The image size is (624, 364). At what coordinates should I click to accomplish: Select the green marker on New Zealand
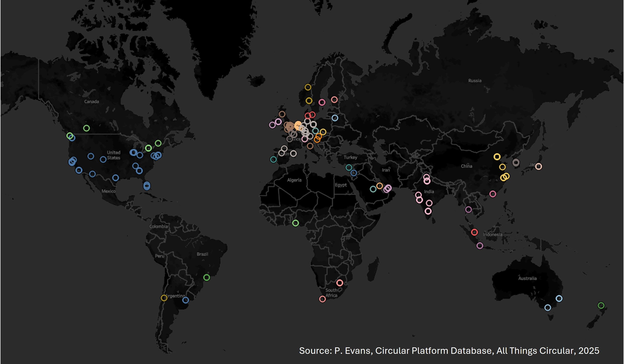(601, 305)
